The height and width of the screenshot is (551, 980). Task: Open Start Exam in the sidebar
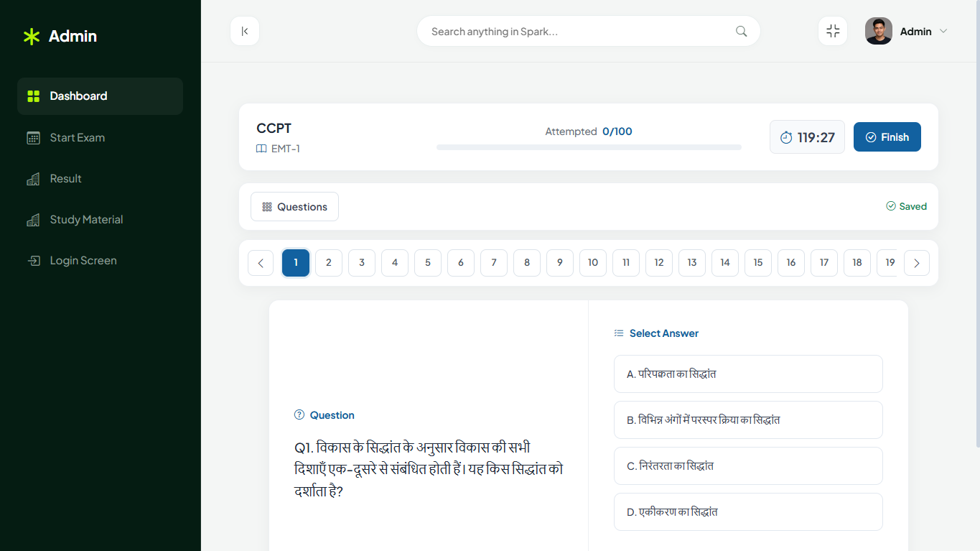tap(100, 138)
